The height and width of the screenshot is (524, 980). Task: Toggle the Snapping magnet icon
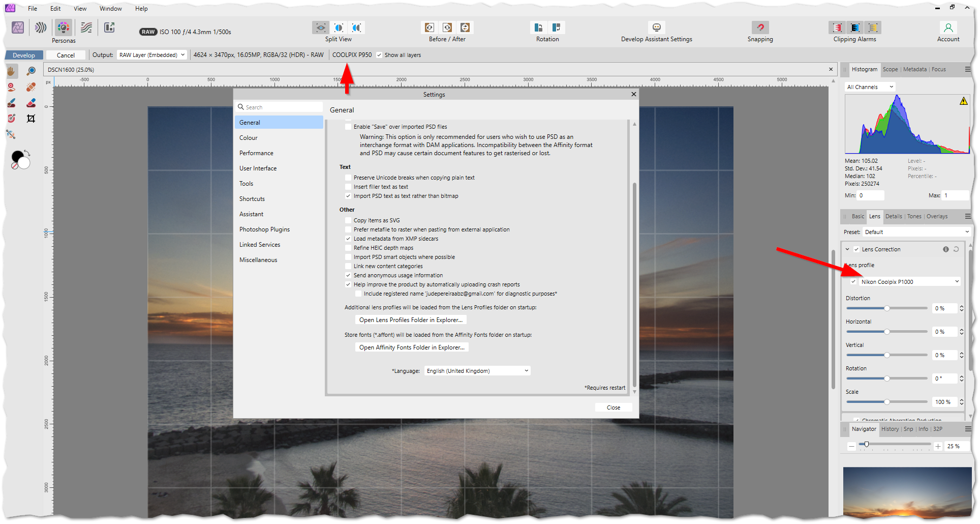tap(760, 27)
